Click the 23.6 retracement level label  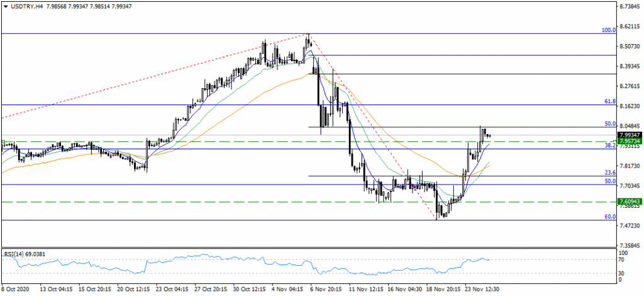pos(609,173)
